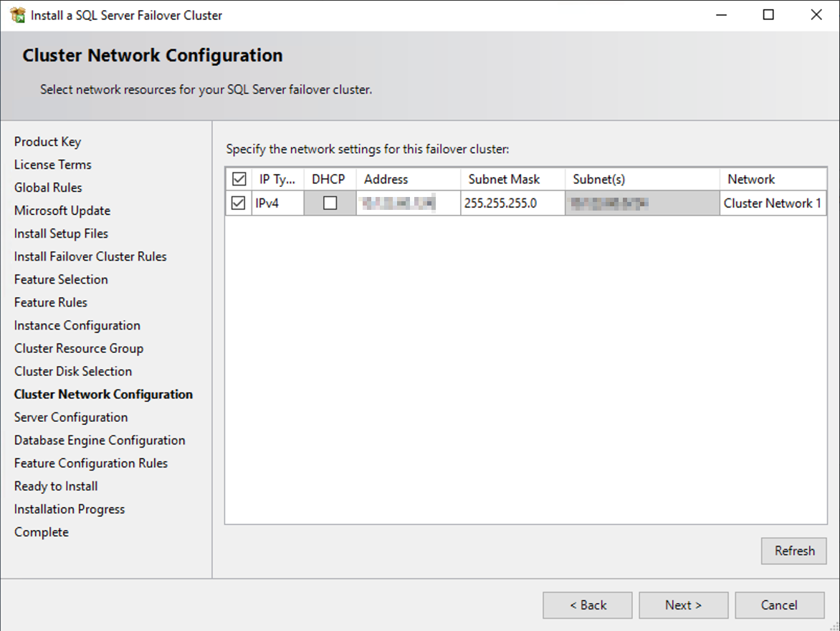Click the Subnet(s) column header
Screen dimensions: 840x631
641,179
